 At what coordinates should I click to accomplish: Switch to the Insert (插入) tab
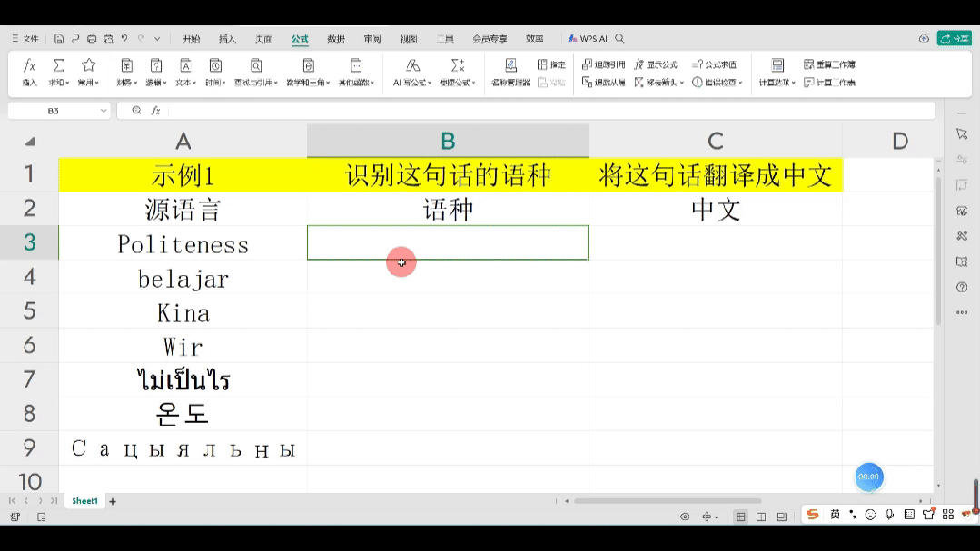pyautogui.click(x=227, y=39)
